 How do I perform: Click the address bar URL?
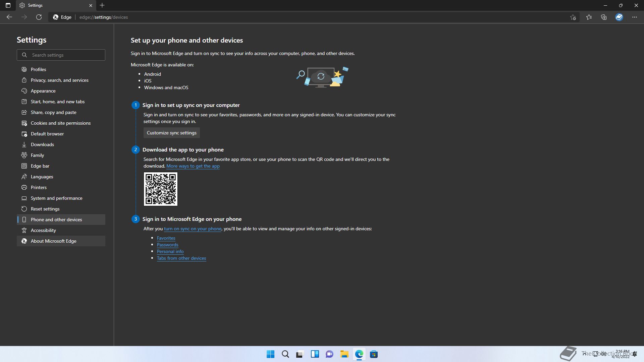pos(104,17)
